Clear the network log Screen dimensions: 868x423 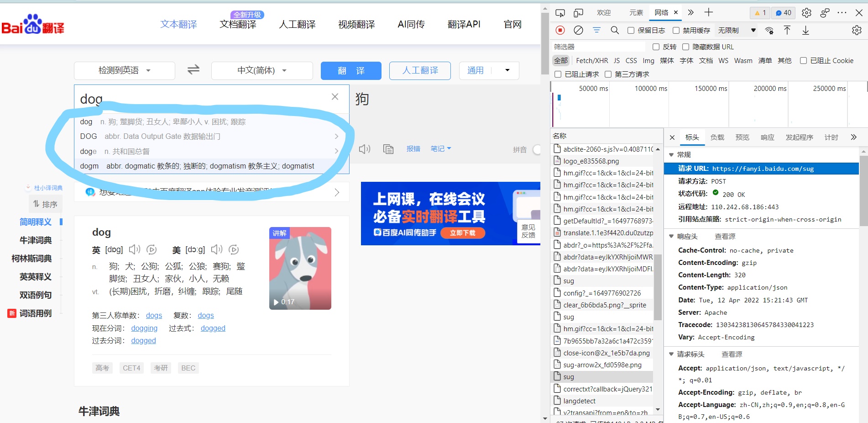tap(578, 30)
